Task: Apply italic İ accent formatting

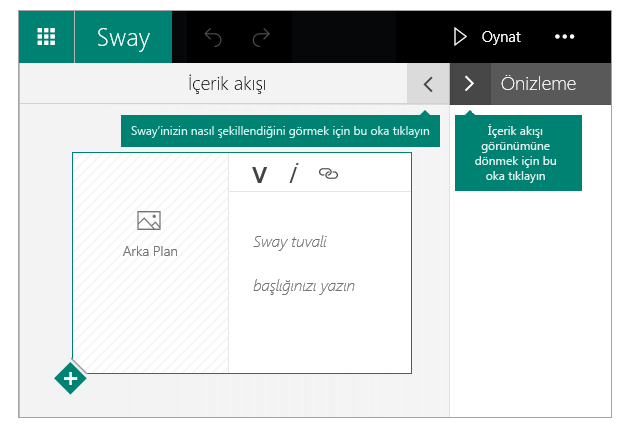Action: tap(294, 173)
